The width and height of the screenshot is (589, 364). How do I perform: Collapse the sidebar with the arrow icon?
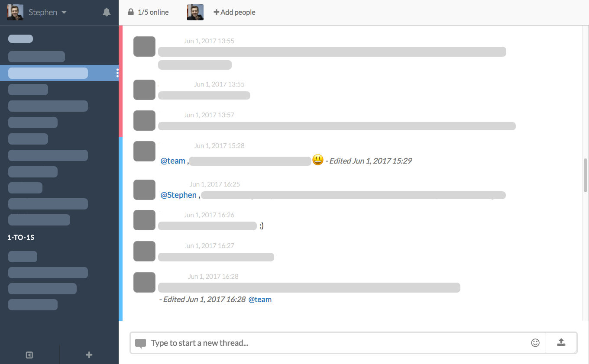click(29, 354)
